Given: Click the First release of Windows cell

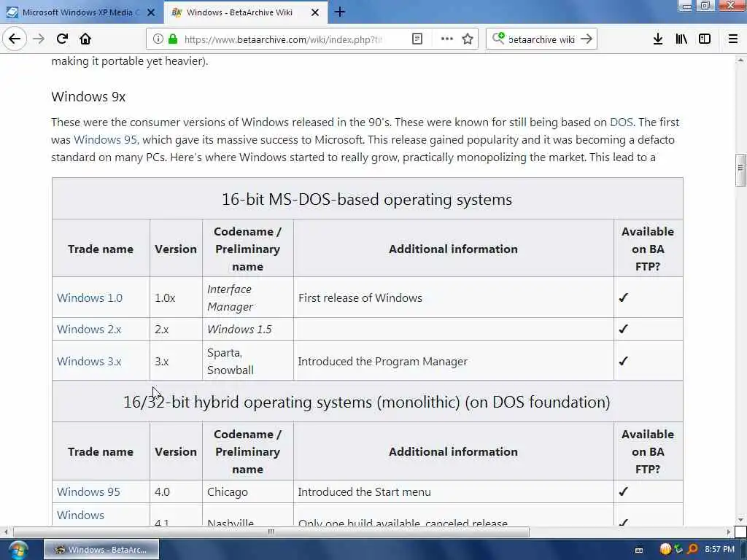Looking at the screenshot, I should pyautogui.click(x=453, y=297).
